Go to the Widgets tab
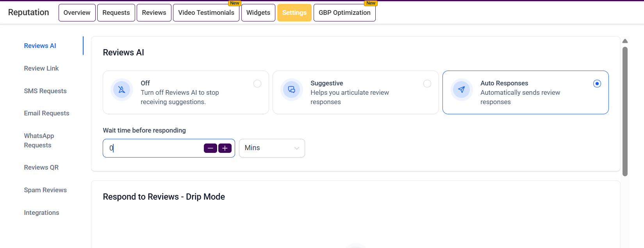 [x=258, y=12]
